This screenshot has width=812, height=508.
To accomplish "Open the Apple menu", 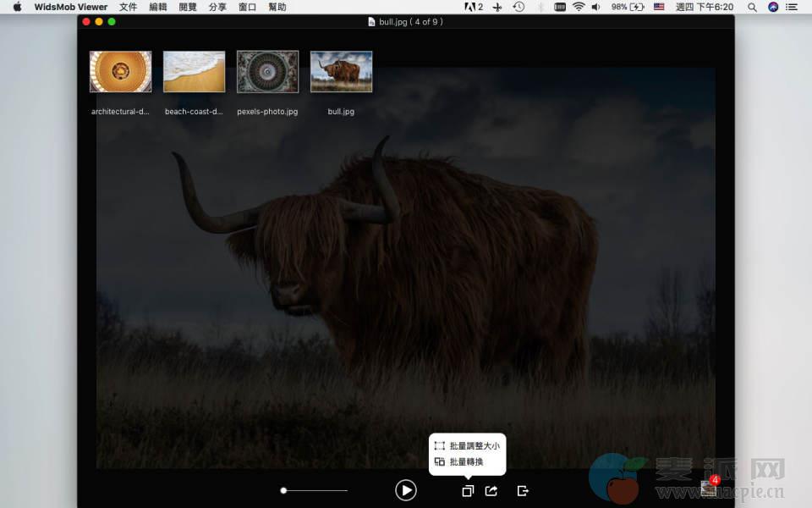I will click(17, 7).
